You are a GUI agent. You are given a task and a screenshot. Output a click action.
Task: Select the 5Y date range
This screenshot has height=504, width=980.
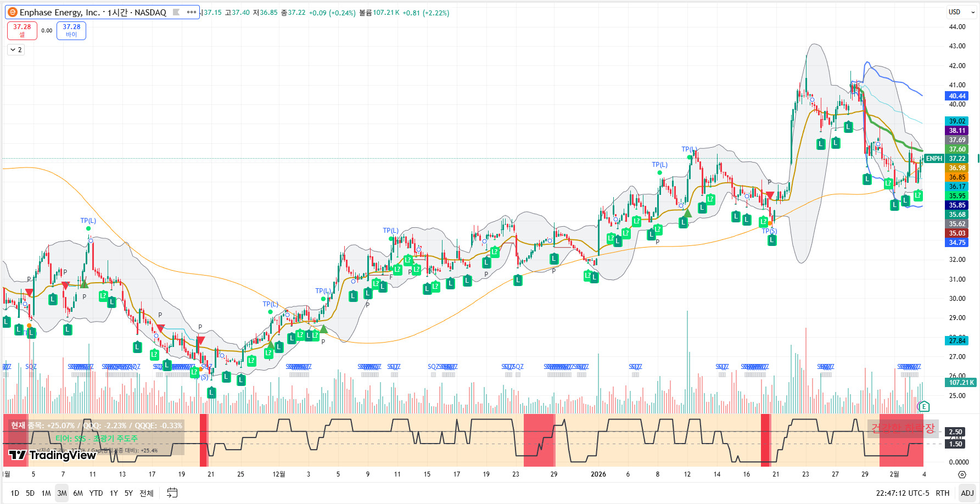point(128,493)
